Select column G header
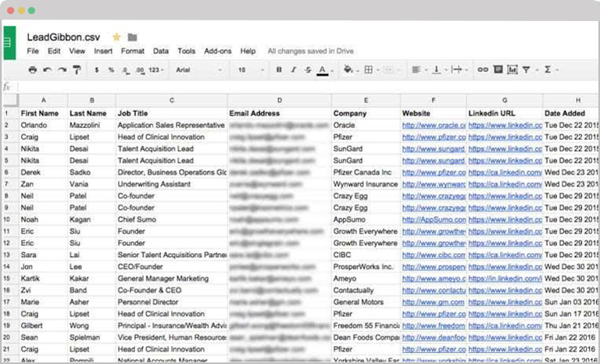This screenshot has height=364, width=600. 505,100
